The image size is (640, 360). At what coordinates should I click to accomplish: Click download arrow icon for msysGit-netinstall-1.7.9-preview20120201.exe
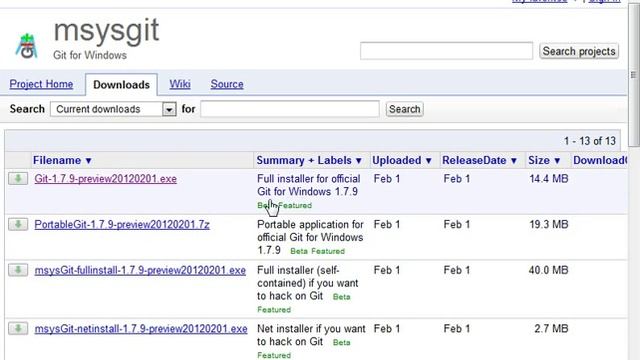(x=18, y=329)
